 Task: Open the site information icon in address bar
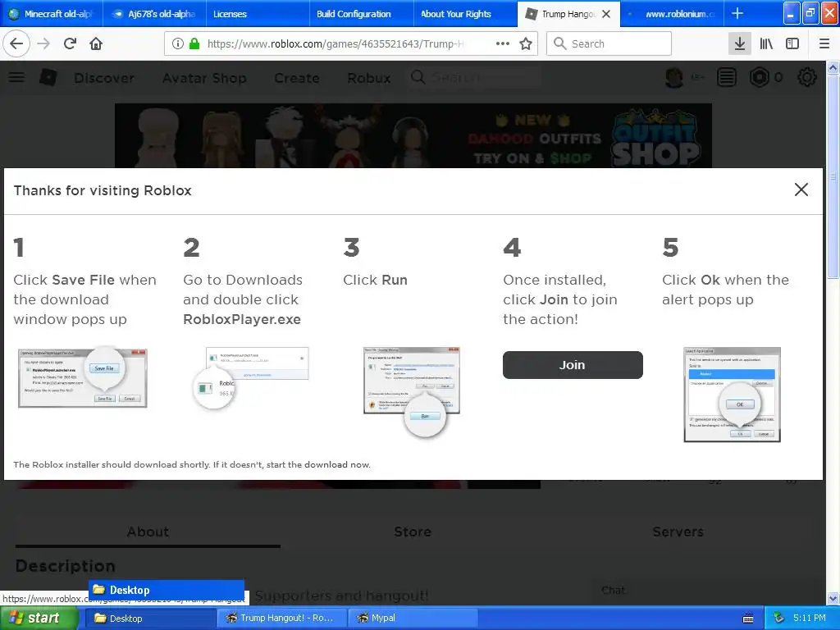click(x=177, y=43)
